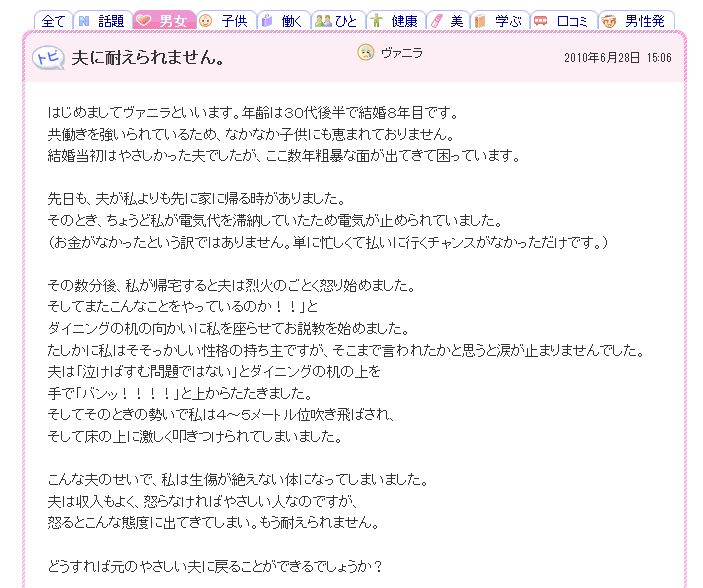Click the topic title 夫に耐えられません。
This screenshot has height=588, width=703.
tap(148, 57)
